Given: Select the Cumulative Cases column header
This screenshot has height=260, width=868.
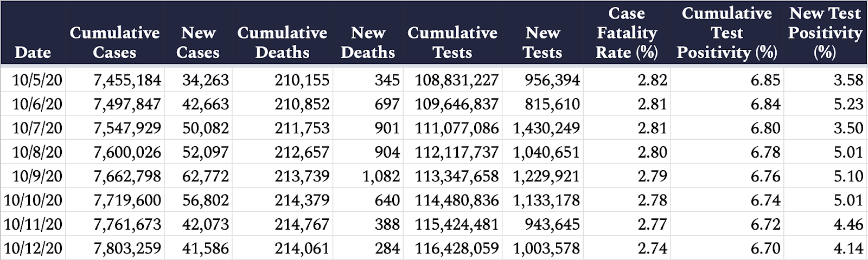Looking at the screenshot, I should click(x=114, y=42).
